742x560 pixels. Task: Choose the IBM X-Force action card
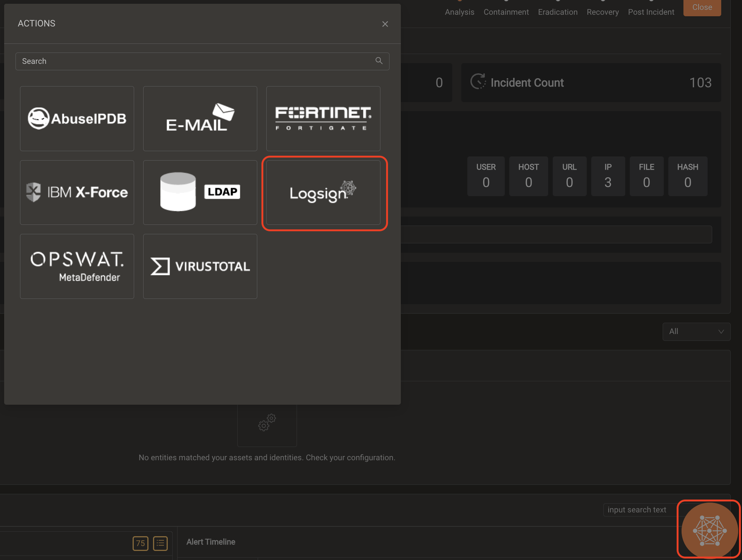point(77,193)
